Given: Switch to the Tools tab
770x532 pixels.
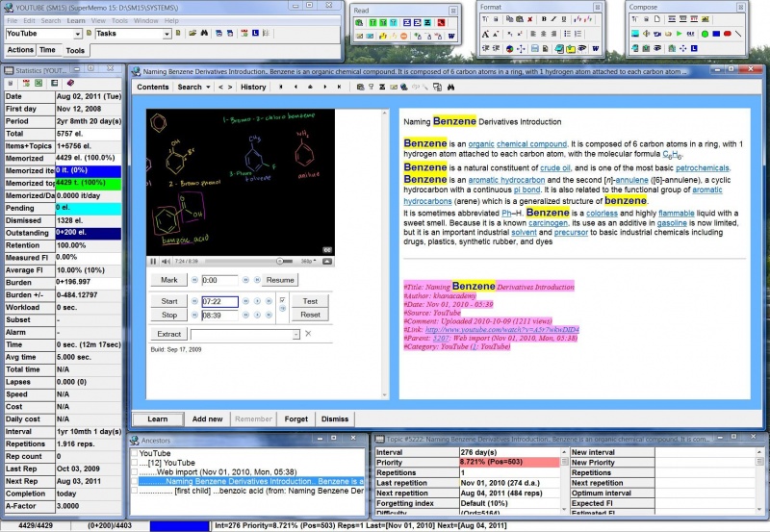Looking at the screenshot, I should coord(75,50).
